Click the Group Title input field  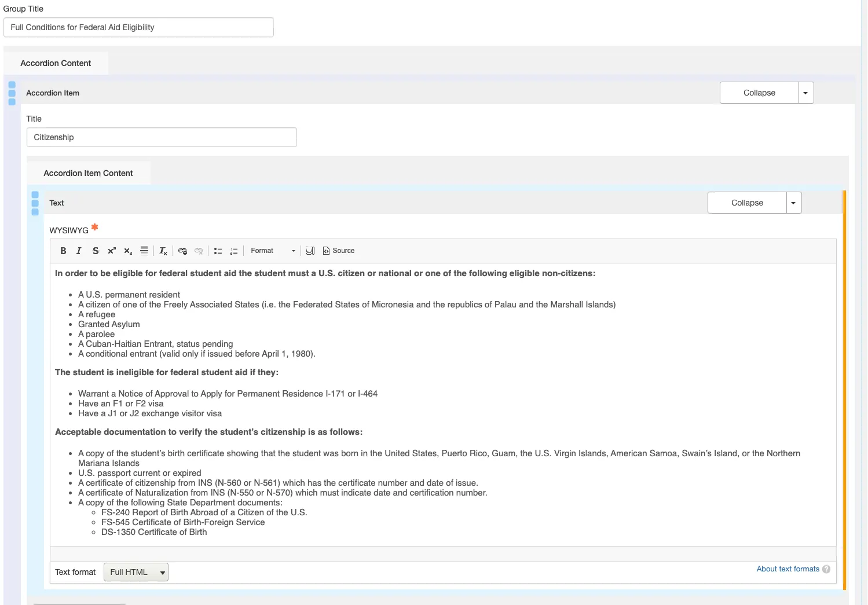pyautogui.click(x=138, y=27)
